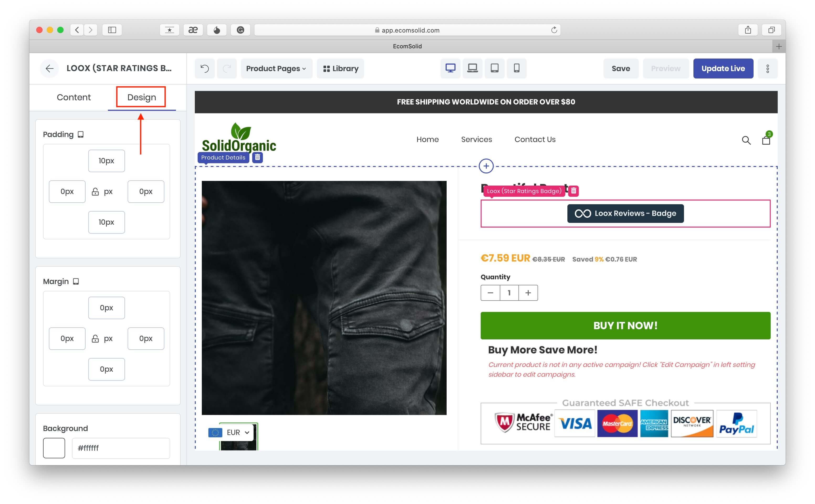Click the Loox Reviews - Badge placeholder

pyautogui.click(x=625, y=213)
